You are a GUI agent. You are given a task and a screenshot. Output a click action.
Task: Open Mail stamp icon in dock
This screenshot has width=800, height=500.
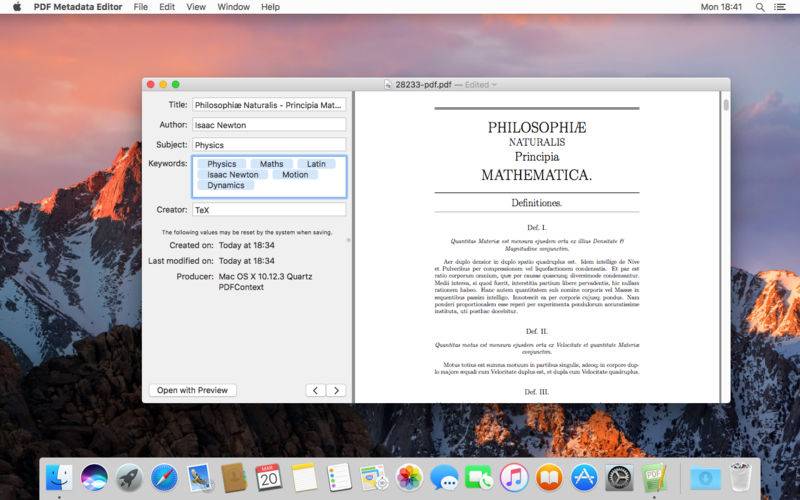[x=199, y=478]
